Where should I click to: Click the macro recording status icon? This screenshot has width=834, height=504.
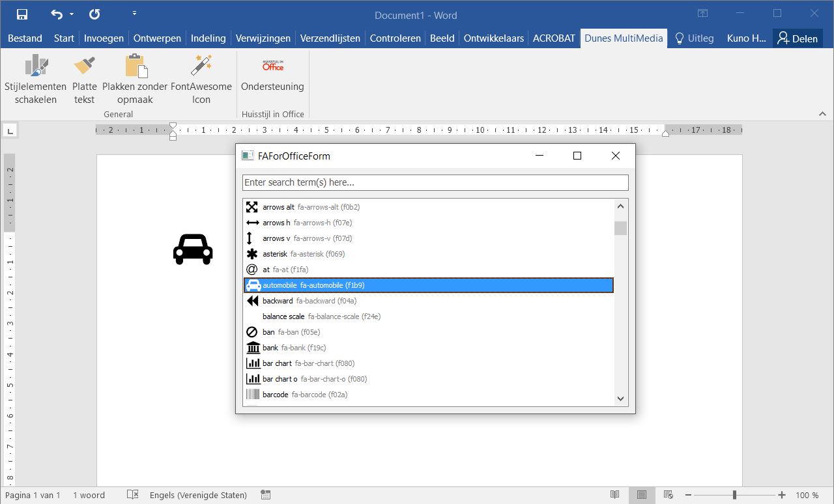click(x=265, y=495)
